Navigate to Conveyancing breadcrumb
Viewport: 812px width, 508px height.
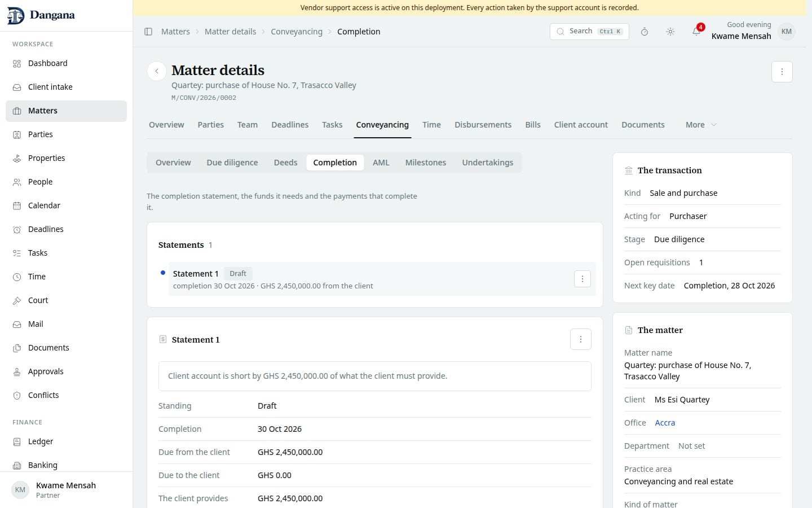pyautogui.click(x=297, y=32)
